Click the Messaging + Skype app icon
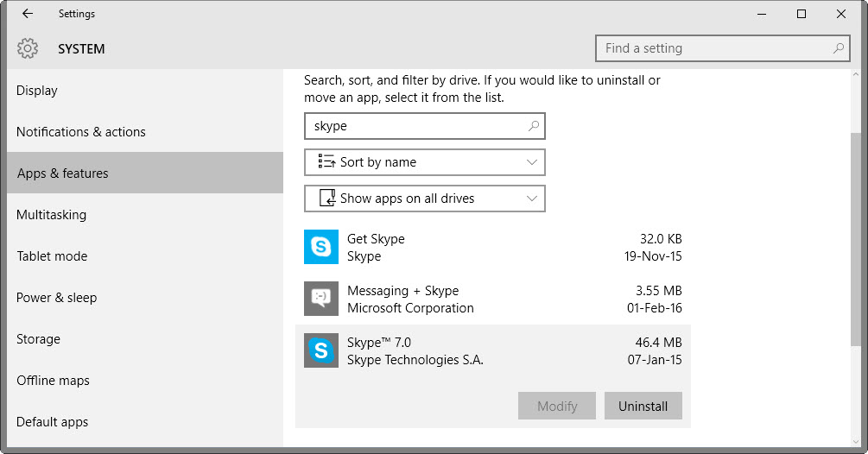868x454 pixels. click(321, 299)
